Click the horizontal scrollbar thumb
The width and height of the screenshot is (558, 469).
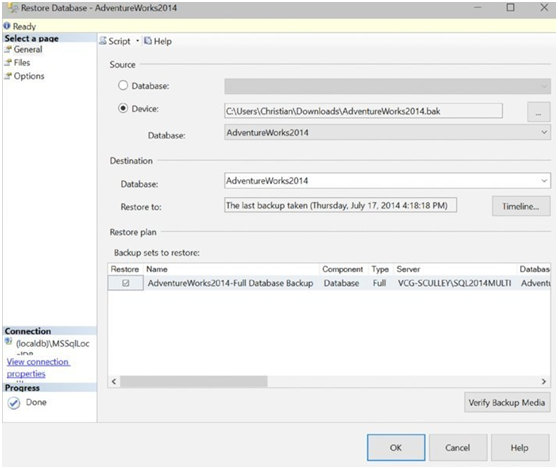point(194,381)
